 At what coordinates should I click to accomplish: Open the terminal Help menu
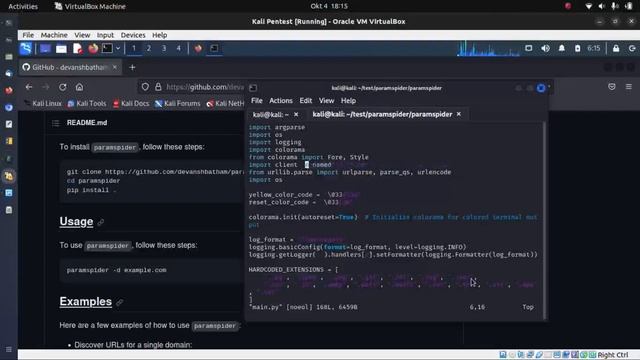pos(348,100)
